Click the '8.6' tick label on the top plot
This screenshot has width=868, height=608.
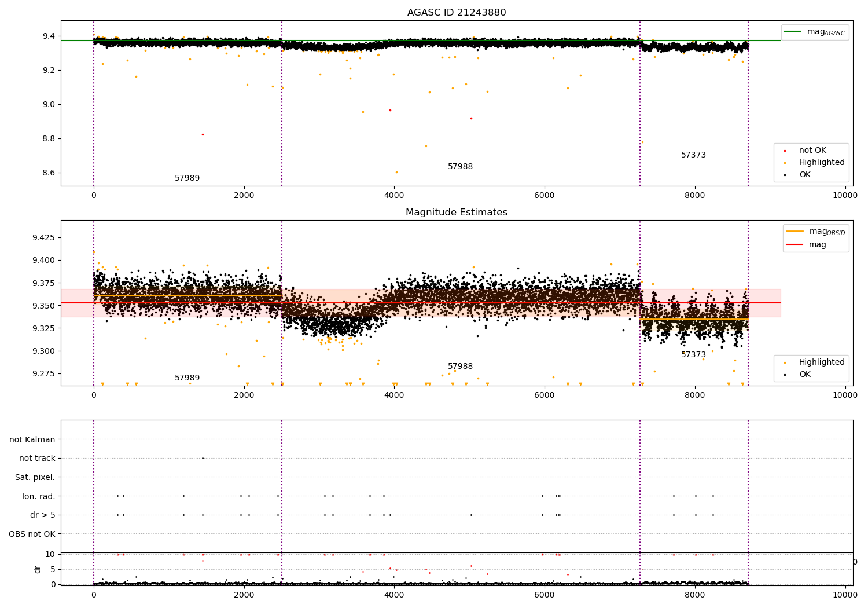[49, 173]
